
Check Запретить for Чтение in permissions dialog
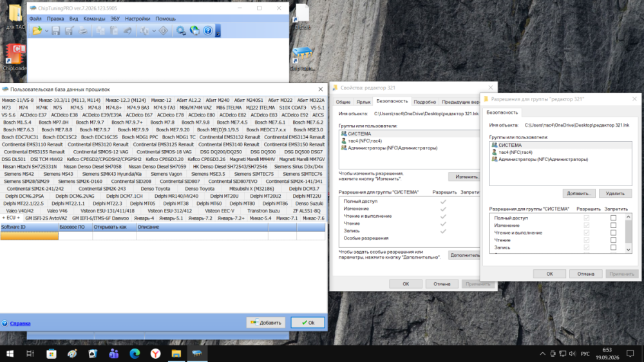(613, 240)
